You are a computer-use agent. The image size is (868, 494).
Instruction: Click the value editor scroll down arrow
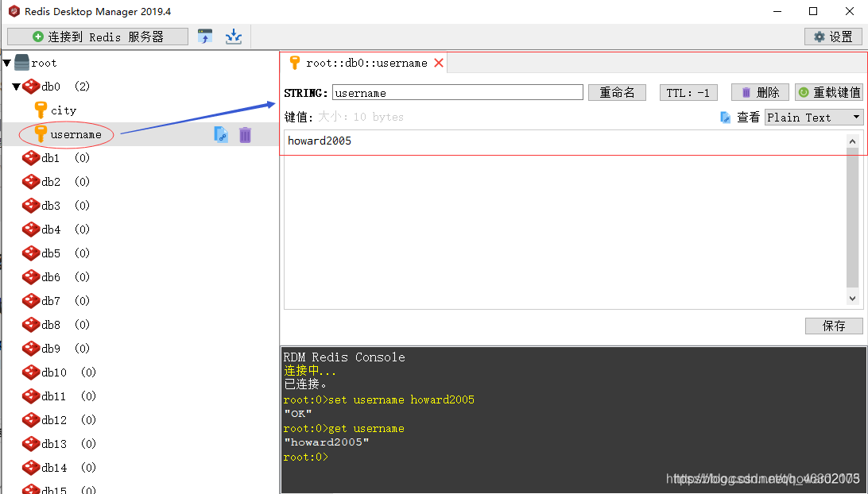(852, 298)
